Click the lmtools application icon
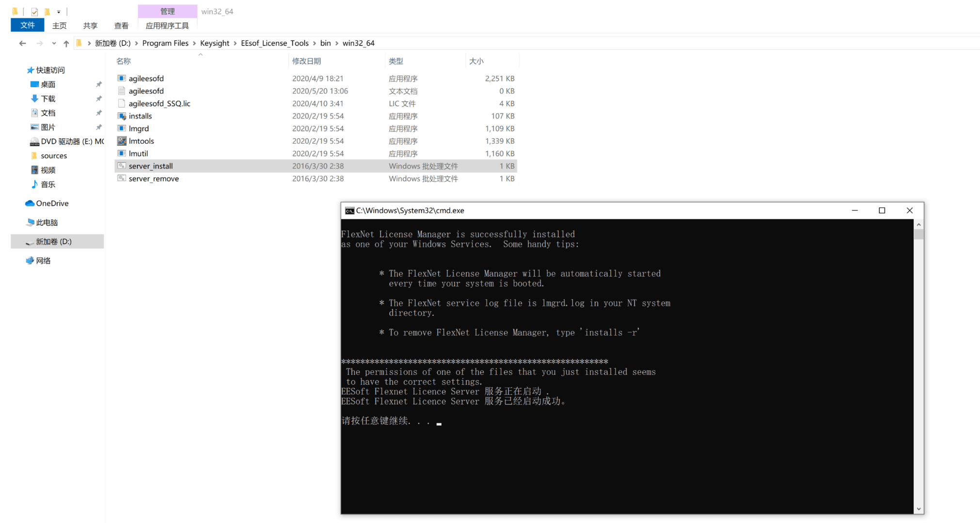This screenshot has height=523, width=980. pyautogui.click(x=122, y=141)
